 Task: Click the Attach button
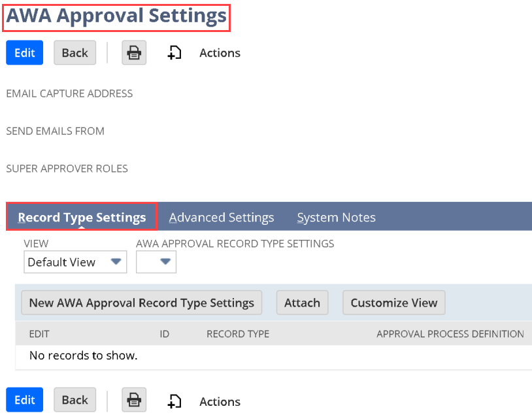pos(302,303)
